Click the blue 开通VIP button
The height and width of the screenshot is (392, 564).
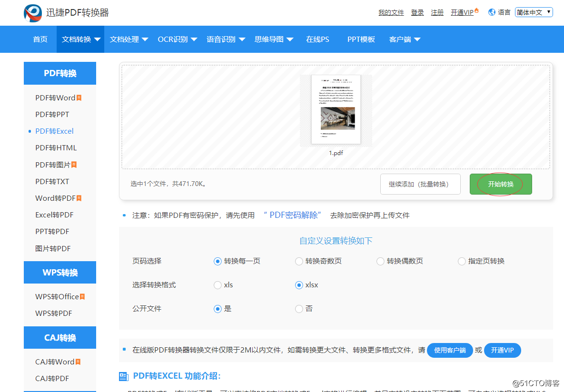(x=502, y=350)
